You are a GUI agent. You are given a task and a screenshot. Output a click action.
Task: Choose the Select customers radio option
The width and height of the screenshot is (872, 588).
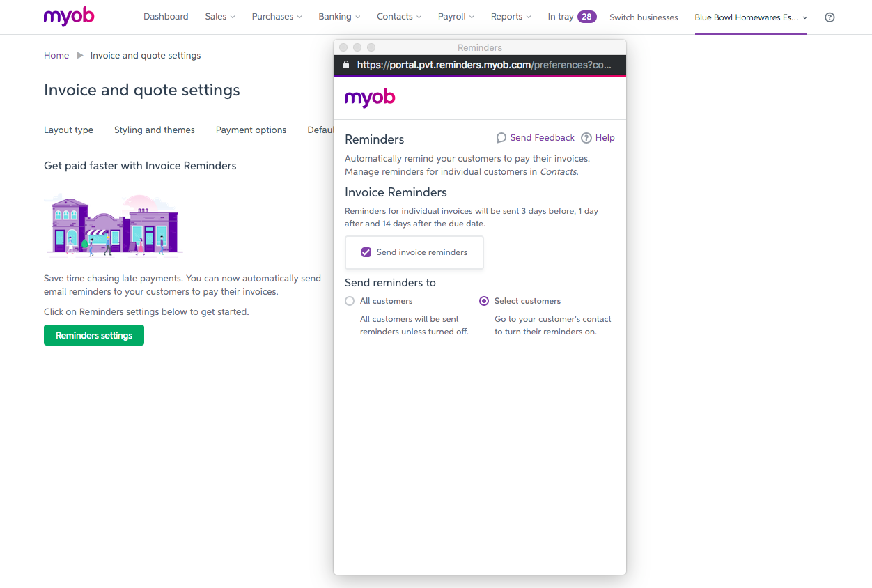[x=484, y=301]
